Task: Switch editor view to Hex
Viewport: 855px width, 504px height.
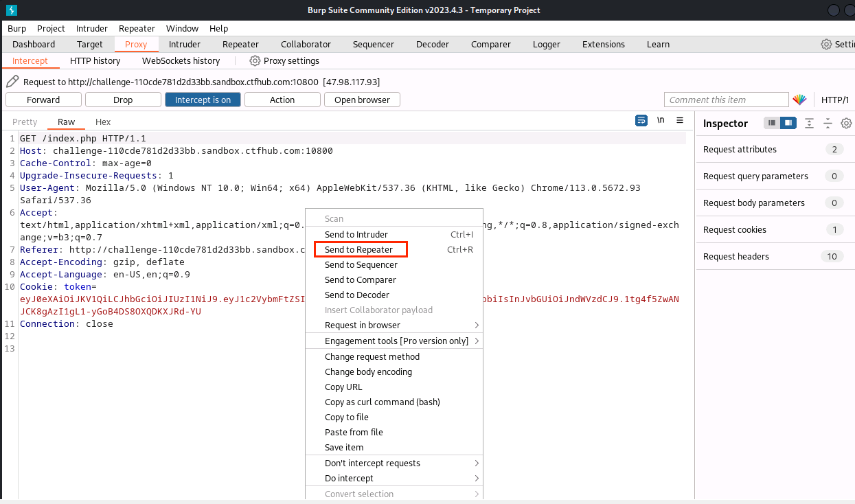Action: coord(103,122)
